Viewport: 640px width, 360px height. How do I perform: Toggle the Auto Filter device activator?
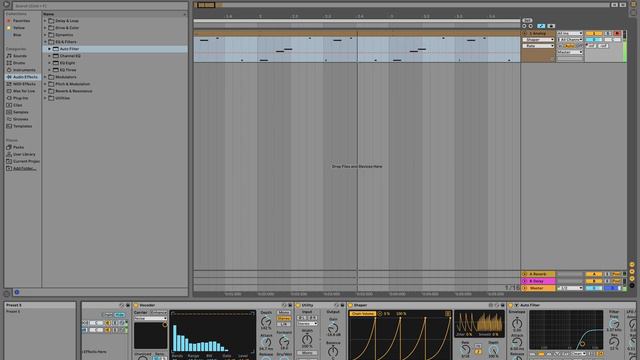pos(511,305)
